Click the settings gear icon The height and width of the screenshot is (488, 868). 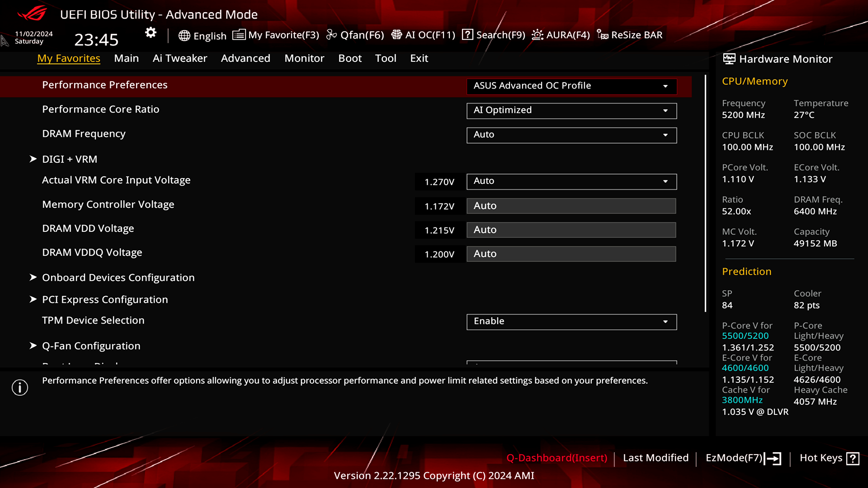click(151, 33)
